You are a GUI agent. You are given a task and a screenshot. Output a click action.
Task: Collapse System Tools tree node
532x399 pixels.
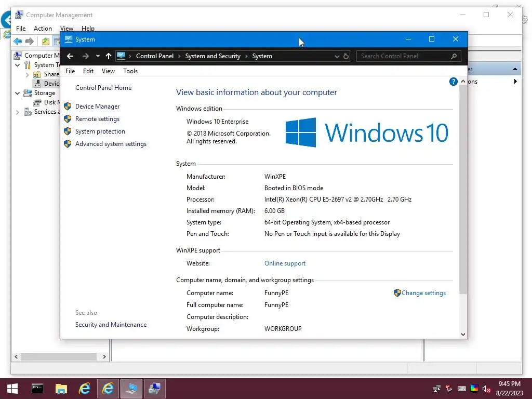pos(17,65)
